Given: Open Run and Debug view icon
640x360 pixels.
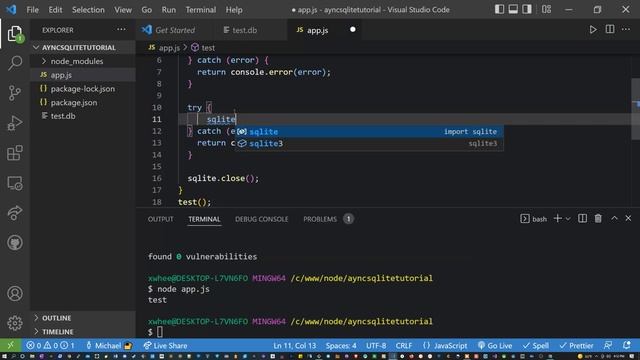Looking at the screenshot, I should pos(15,123).
